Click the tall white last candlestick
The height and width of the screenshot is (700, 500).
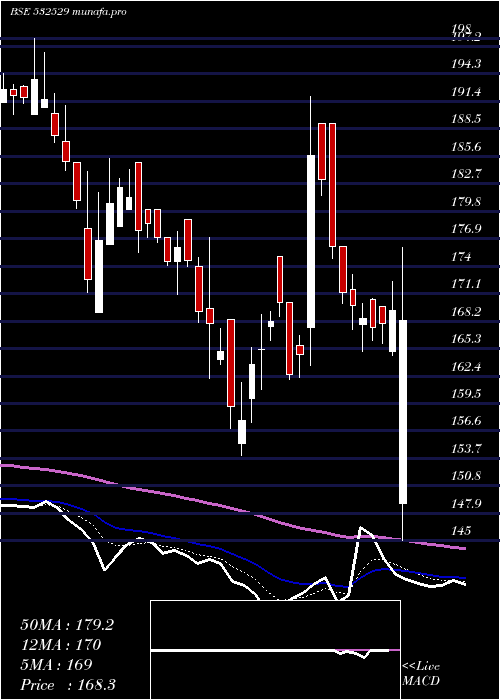pos(403,412)
